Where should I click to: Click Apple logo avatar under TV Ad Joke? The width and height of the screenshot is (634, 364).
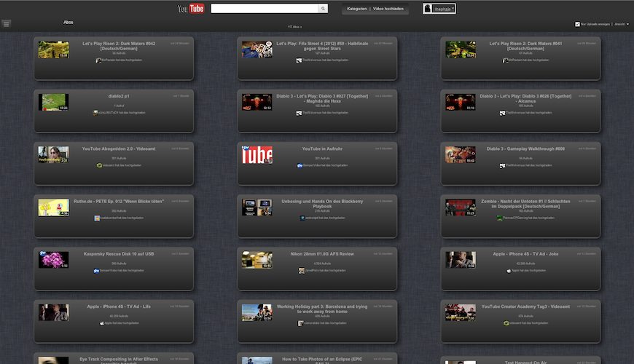[x=509, y=271]
